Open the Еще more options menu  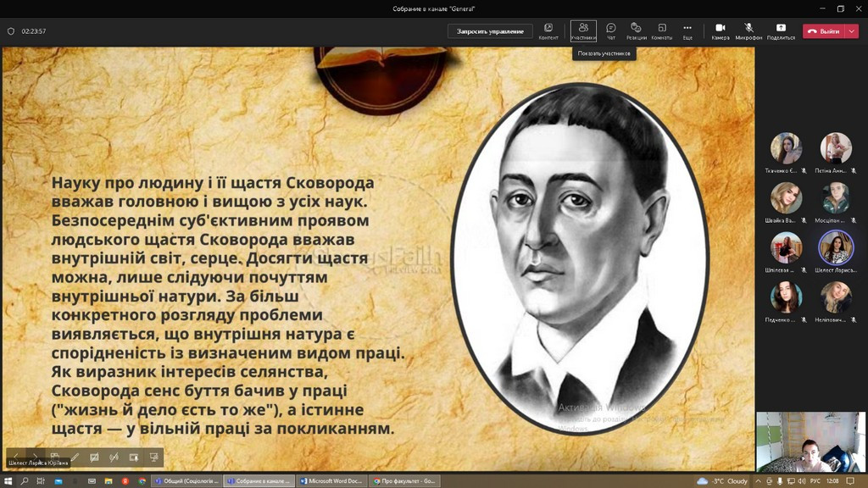tap(687, 30)
